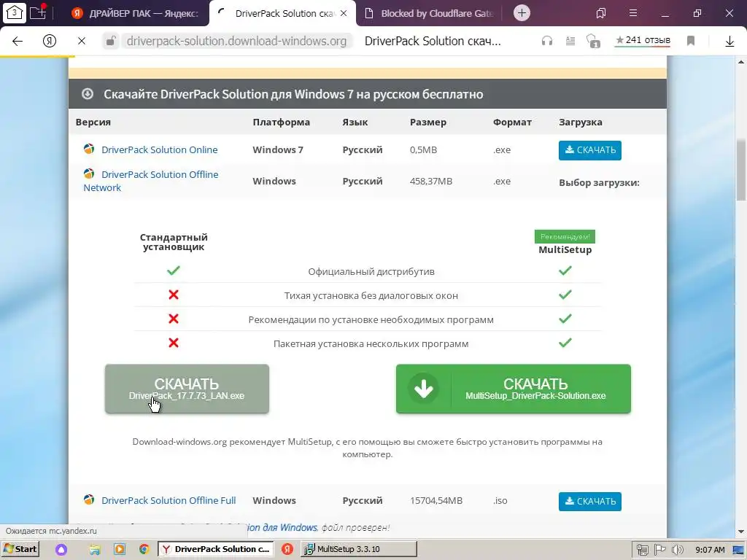
Task: Click the text Официальный дистрибутив
Action: click(371, 272)
